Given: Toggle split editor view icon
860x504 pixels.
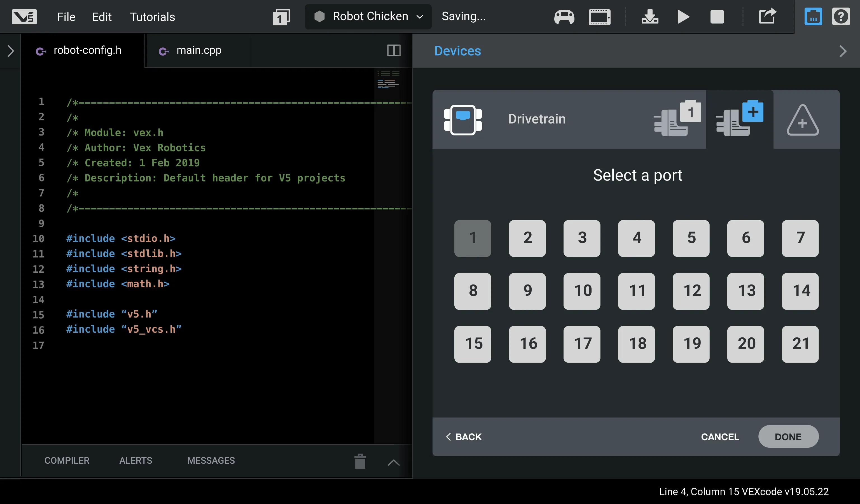Looking at the screenshot, I should pos(394,50).
